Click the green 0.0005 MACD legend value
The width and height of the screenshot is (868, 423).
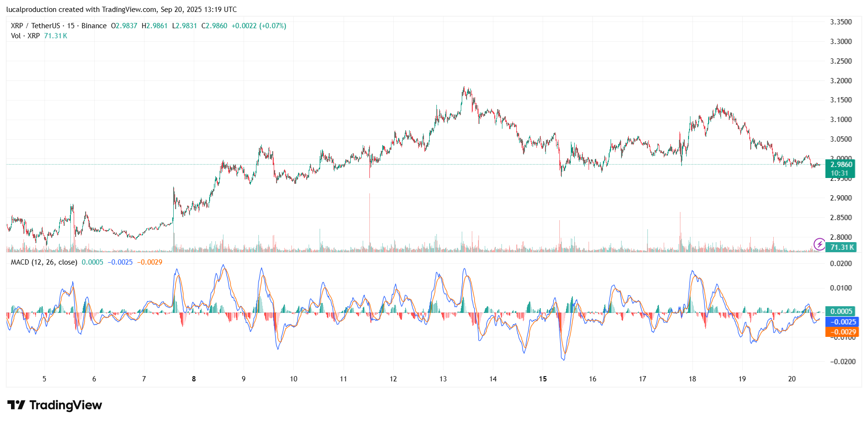[x=92, y=262]
